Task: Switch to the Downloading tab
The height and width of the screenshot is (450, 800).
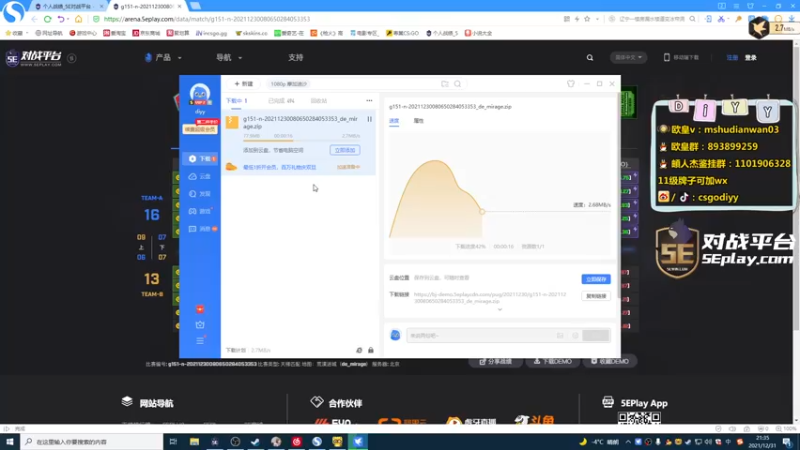Action: tap(236, 101)
